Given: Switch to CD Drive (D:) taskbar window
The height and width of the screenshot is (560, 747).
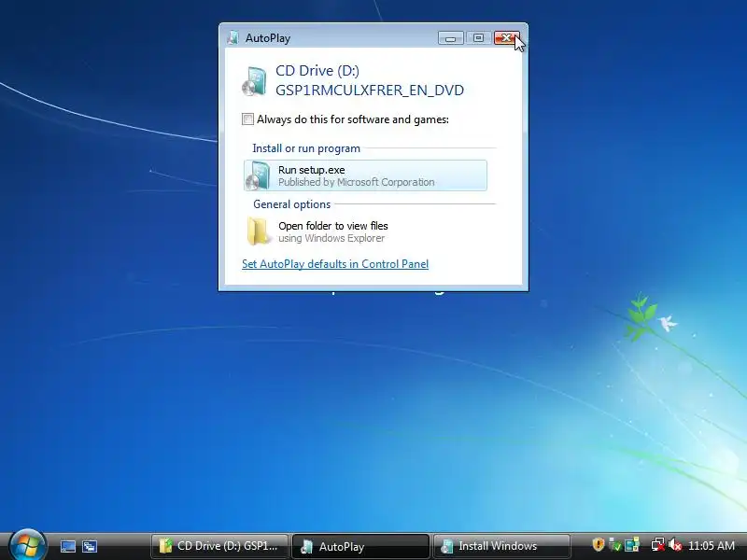Looking at the screenshot, I should (x=219, y=546).
